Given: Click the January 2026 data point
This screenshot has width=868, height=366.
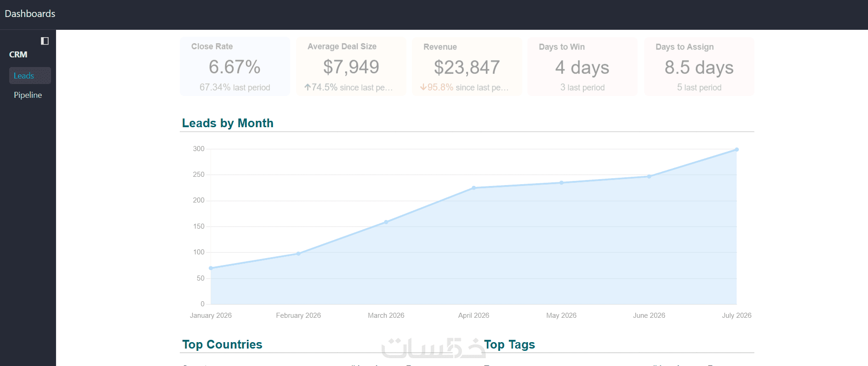Looking at the screenshot, I should pyautogui.click(x=211, y=268).
